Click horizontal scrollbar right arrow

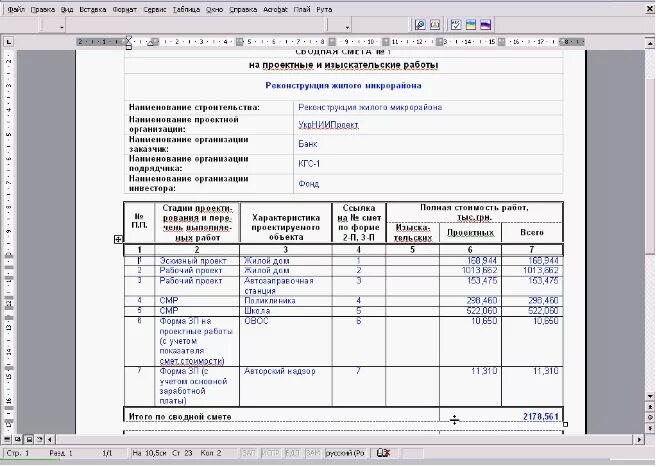[x=639, y=439]
